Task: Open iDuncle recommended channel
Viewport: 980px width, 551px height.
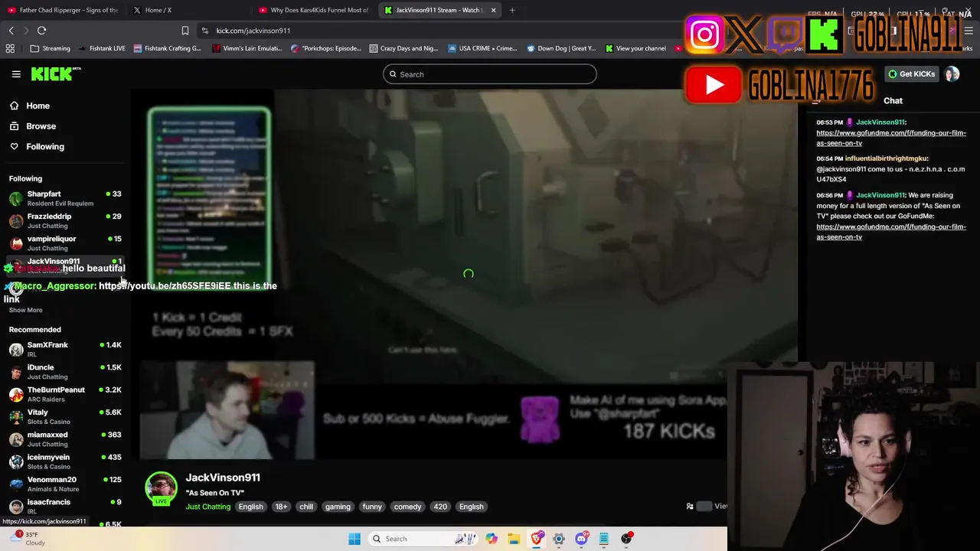Action: pos(65,371)
